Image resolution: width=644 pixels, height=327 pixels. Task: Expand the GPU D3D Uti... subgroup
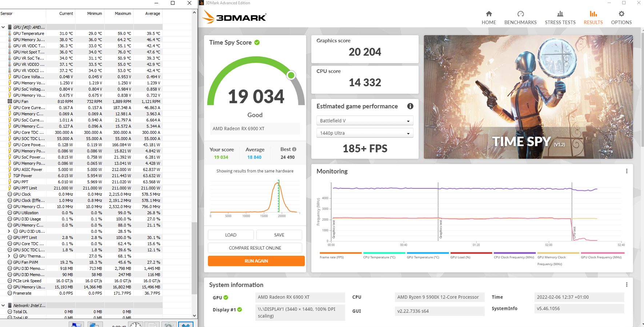pyautogui.click(x=9, y=231)
